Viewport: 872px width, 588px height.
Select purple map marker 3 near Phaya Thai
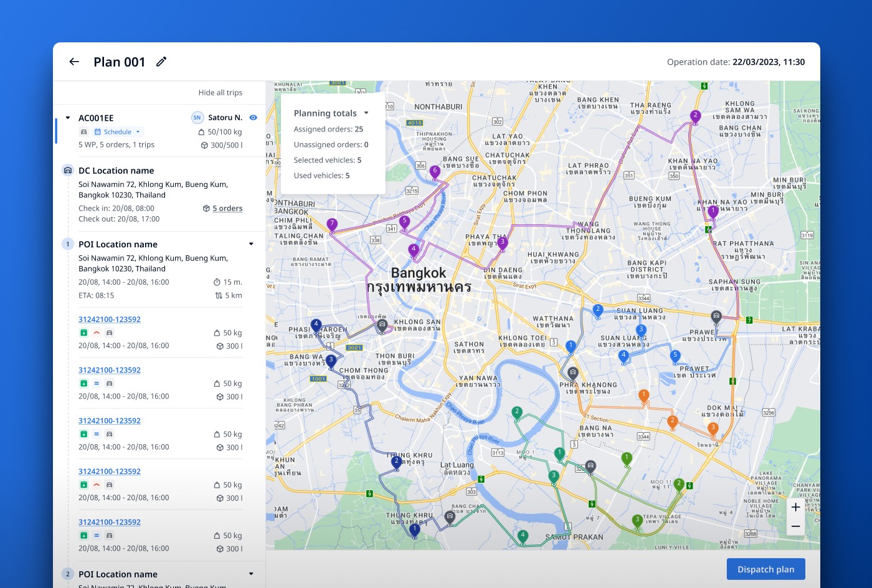pyautogui.click(x=502, y=243)
